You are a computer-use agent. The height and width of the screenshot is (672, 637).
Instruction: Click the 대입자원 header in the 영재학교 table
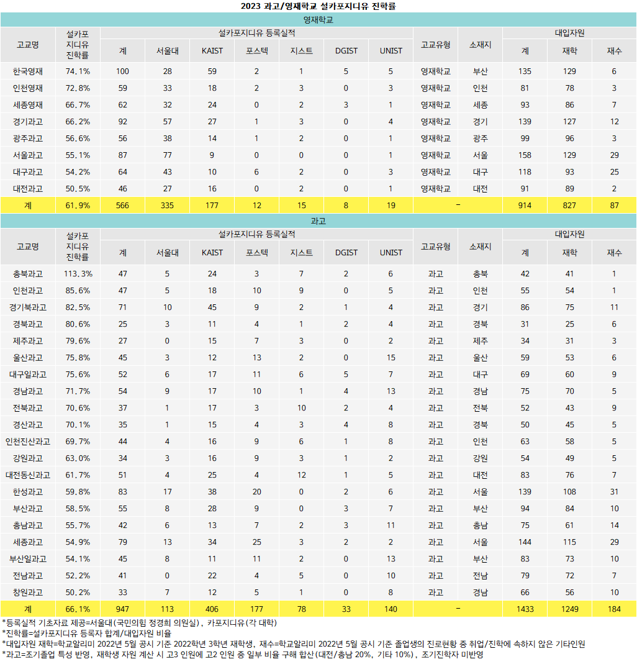[x=569, y=33]
